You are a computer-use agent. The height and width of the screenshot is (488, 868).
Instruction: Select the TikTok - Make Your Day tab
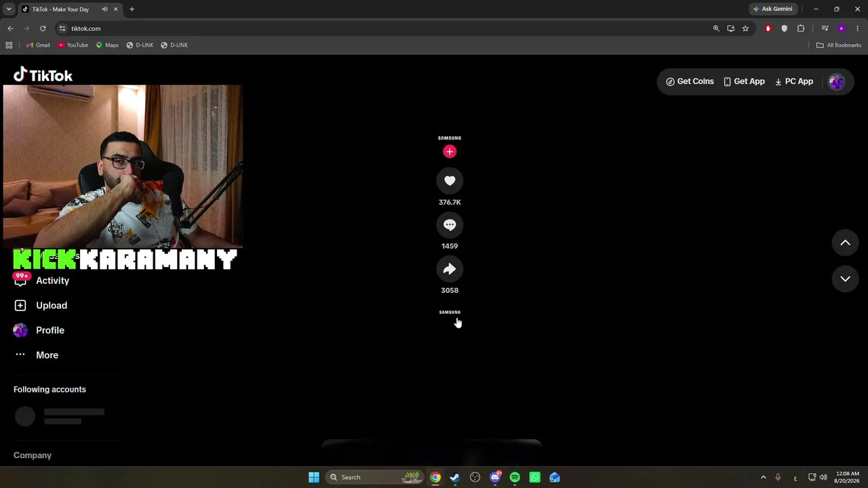click(x=70, y=9)
